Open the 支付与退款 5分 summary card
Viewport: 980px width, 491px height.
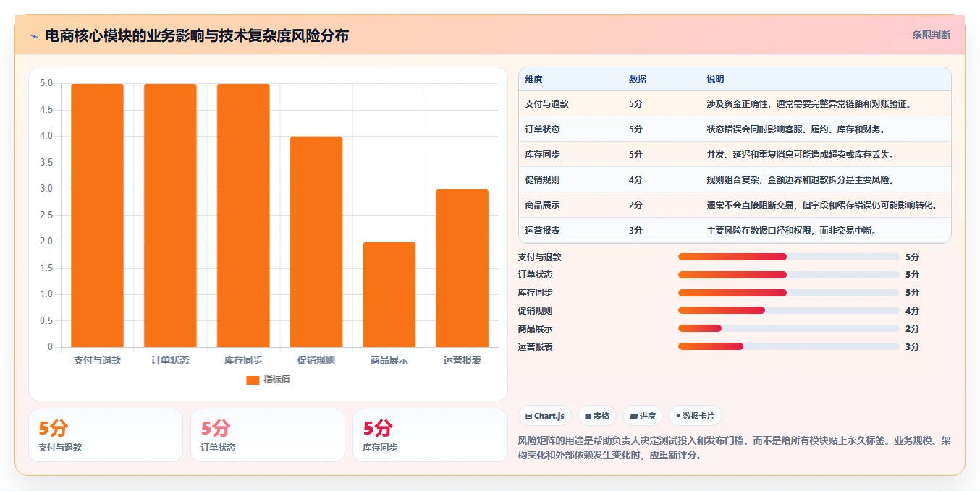point(106,435)
